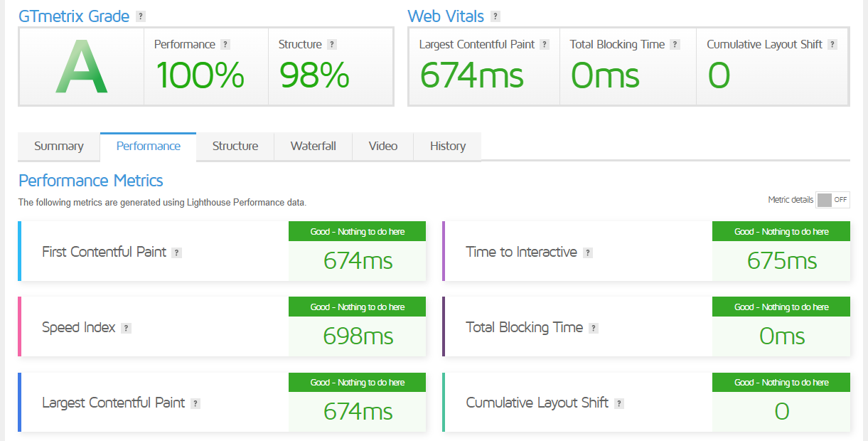Open the help icon beside Structure score
This screenshot has height=441, width=868.
click(x=332, y=44)
